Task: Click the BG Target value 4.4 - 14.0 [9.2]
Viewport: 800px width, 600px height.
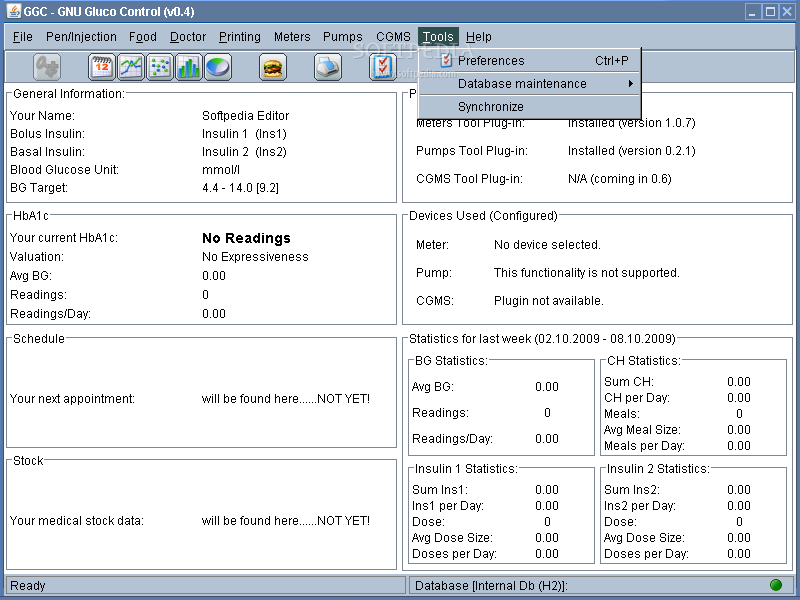Action: [240, 188]
